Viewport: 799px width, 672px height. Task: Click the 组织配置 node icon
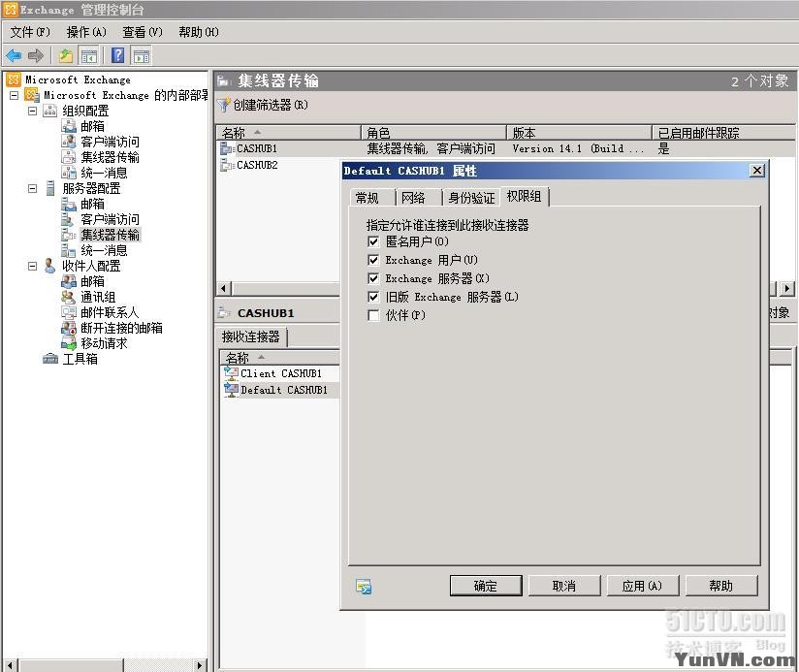(50, 111)
